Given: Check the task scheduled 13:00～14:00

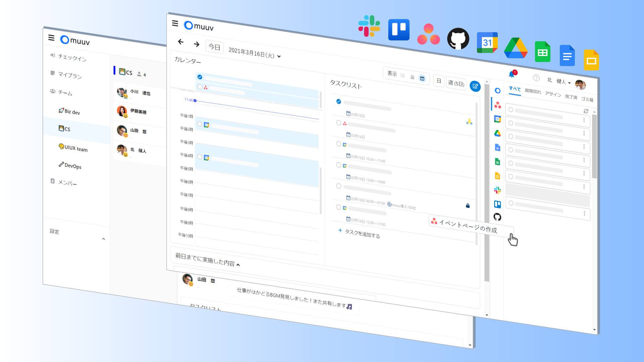Looking at the screenshot, I should 338,165.
